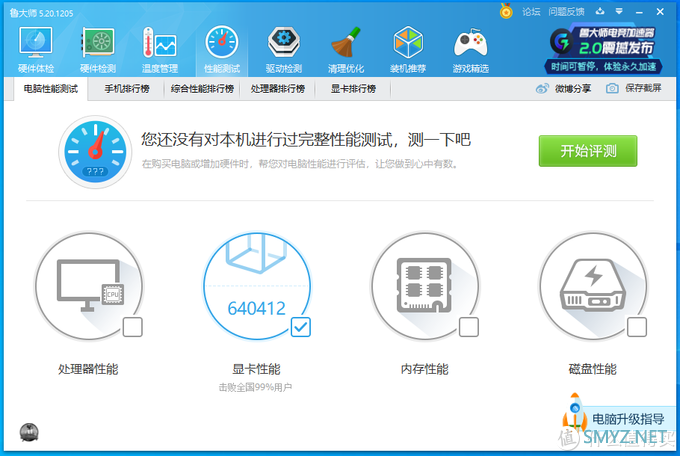Click the memory chip circle icon
The width and height of the screenshot is (680, 456).
(x=425, y=286)
